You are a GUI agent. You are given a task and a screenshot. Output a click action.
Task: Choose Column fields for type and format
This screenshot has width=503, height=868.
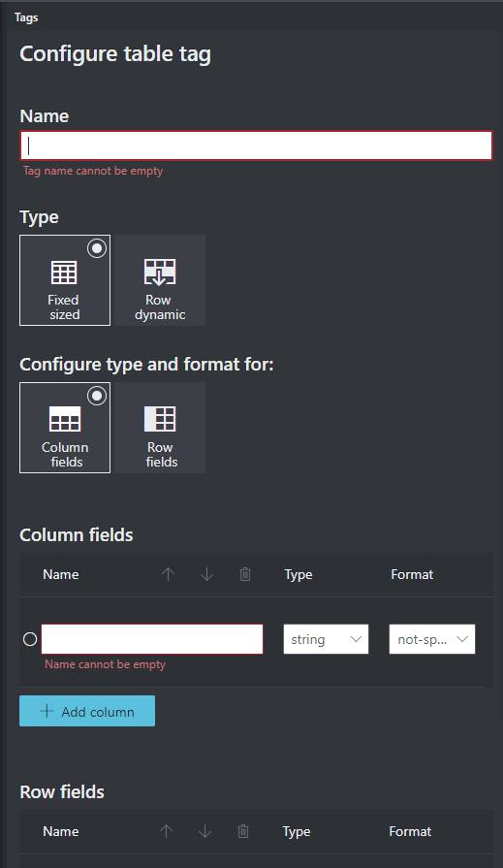coord(65,428)
